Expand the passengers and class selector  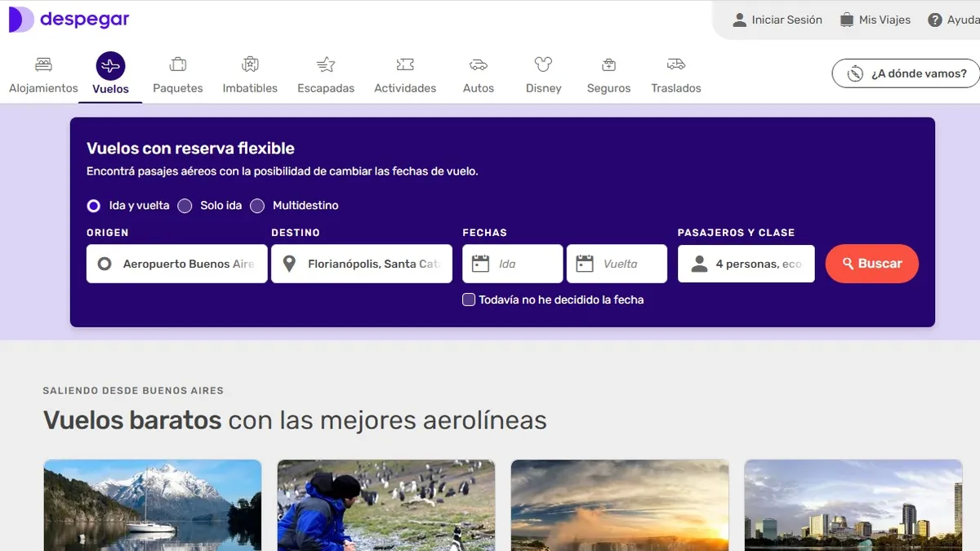click(x=746, y=264)
